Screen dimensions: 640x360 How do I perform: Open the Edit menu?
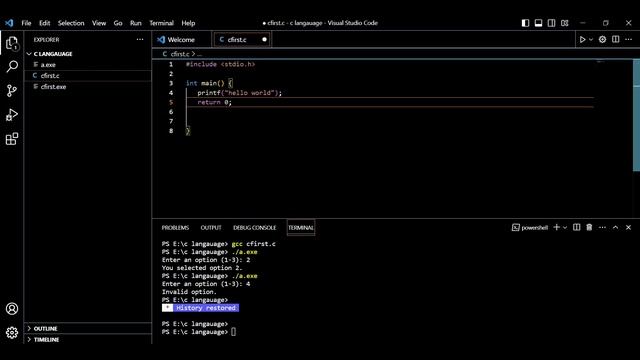click(x=44, y=23)
